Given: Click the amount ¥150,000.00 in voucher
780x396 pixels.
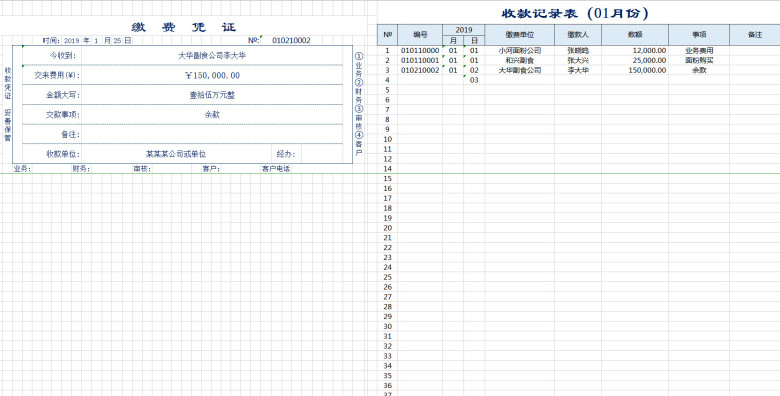Looking at the screenshot, I should point(212,76).
